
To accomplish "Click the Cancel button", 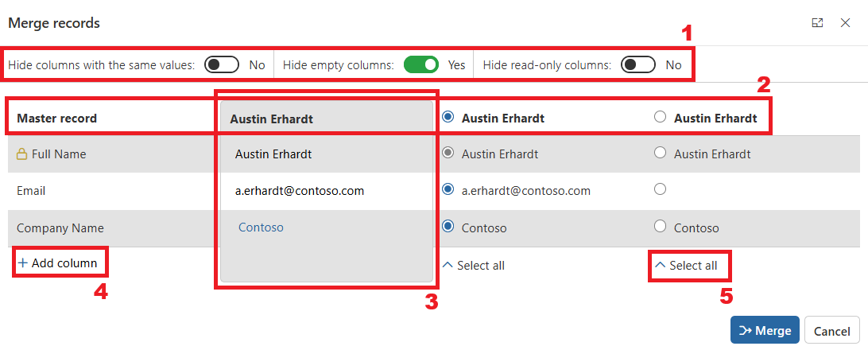I will (832, 331).
